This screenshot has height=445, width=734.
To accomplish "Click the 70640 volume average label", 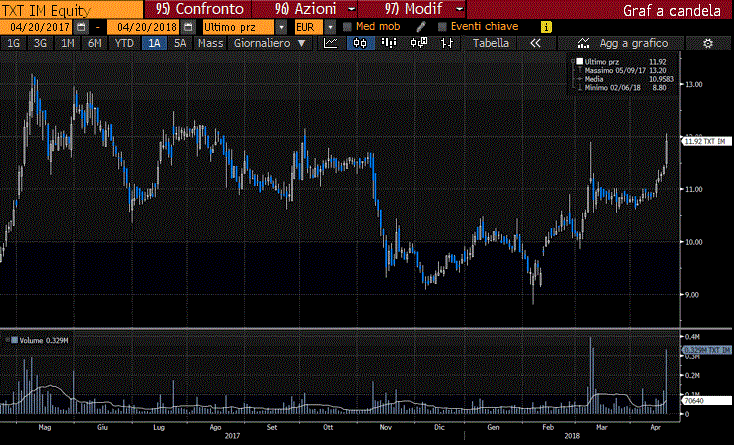I will click(x=707, y=401).
